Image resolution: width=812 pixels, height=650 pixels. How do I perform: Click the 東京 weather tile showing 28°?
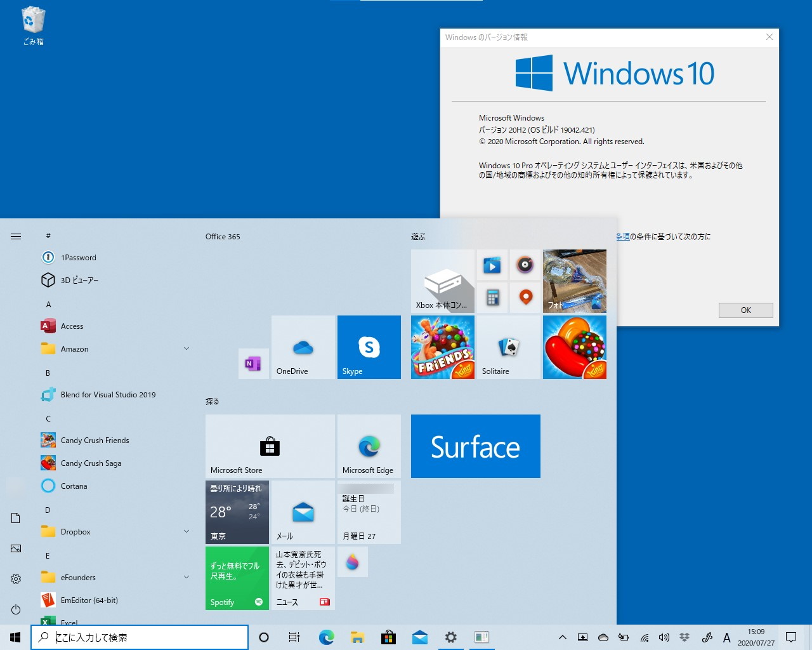tap(237, 512)
